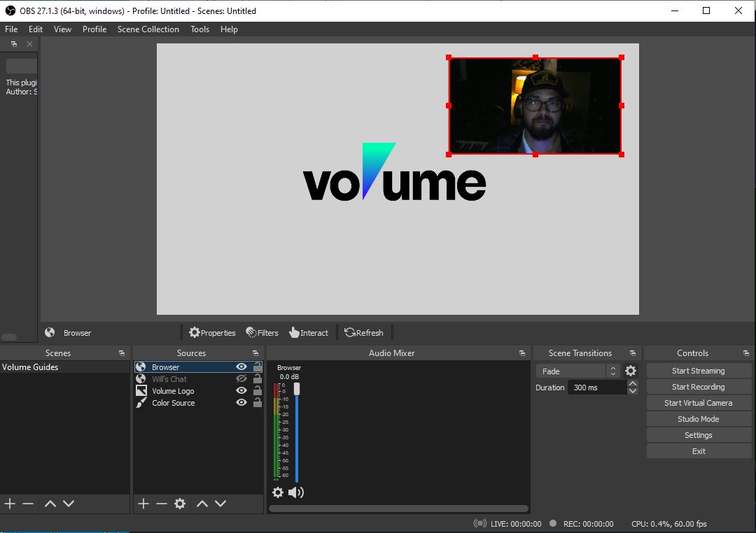Viewport: 756px width, 533px height.
Task: Open Filters for the selected source
Action: coord(262,332)
